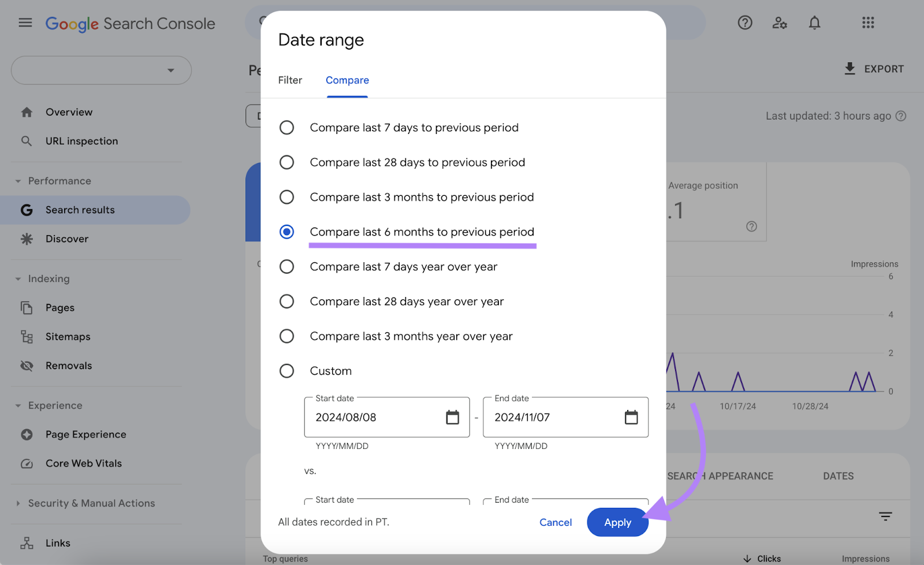Switch to the Filter tab
Screen dimensions: 924x565
pyautogui.click(x=290, y=80)
